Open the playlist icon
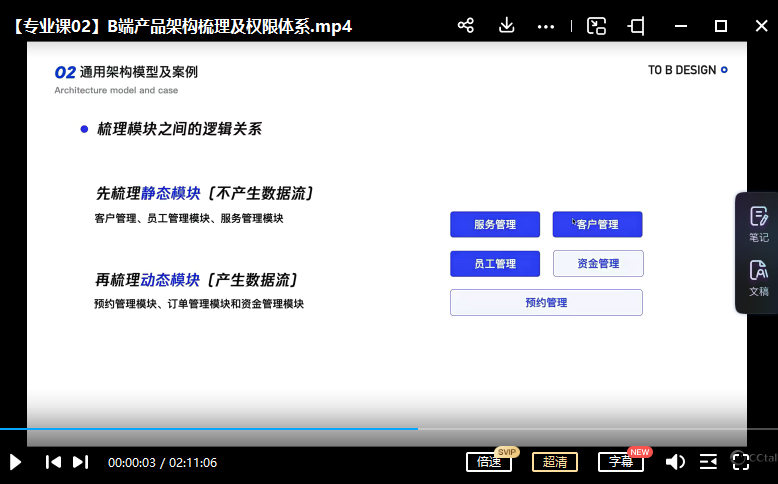Image resolution: width=778 pixels, height=484 pixels. [708, 462]
